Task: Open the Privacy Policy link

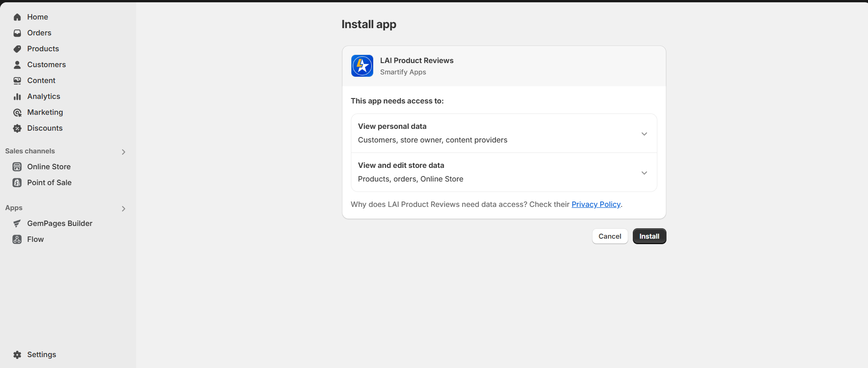Action: (596, 205)
